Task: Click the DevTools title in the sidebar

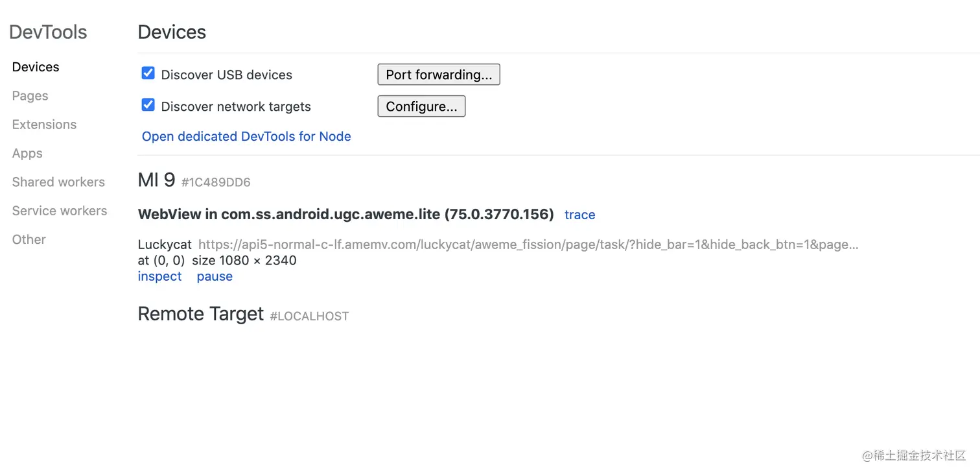Action: point(48,31)
